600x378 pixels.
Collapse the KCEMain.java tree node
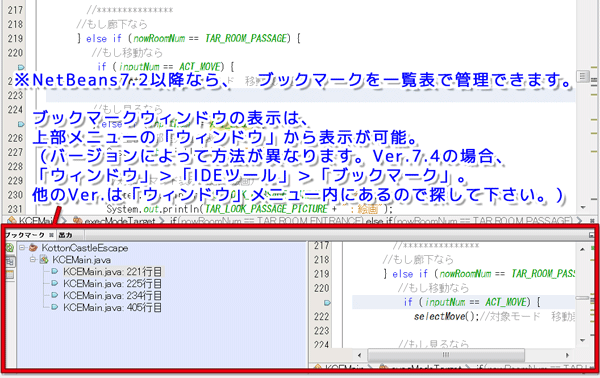click(33, 260)
